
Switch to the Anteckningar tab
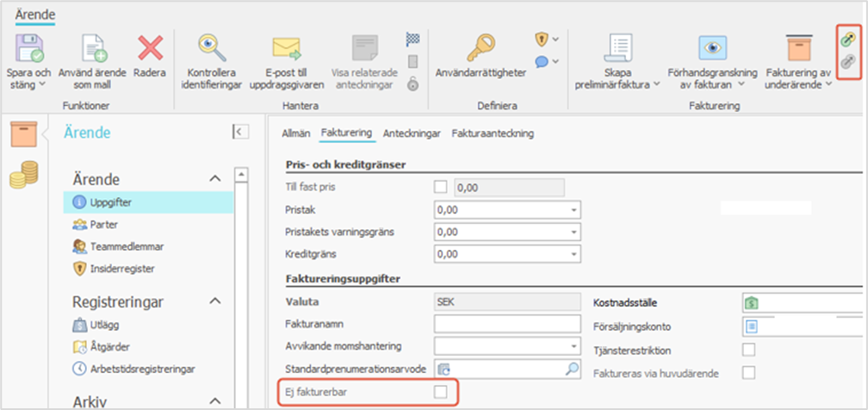point(412,134)
